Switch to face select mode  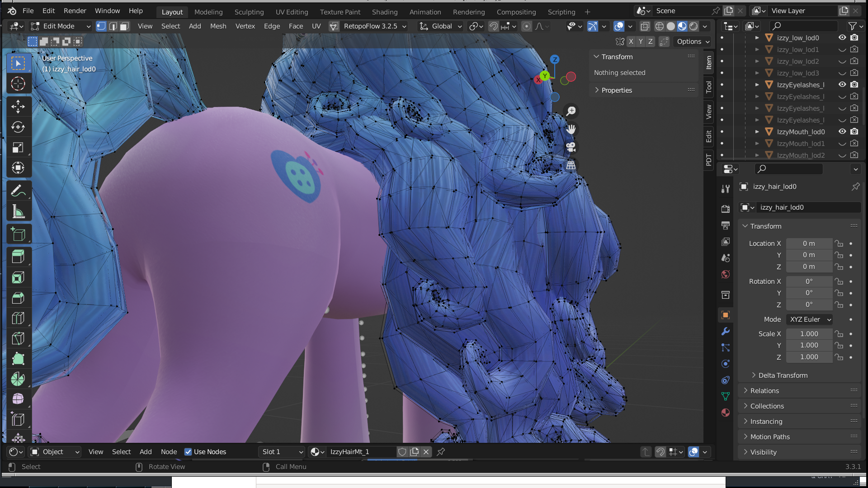pos(124,26)
